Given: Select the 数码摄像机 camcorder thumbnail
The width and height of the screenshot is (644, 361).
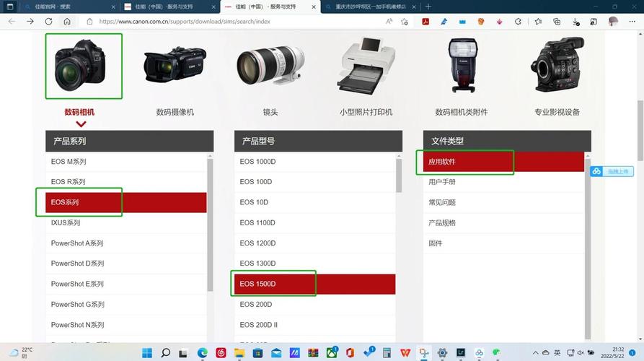Looking at the screenshot, I should [175, 63].
